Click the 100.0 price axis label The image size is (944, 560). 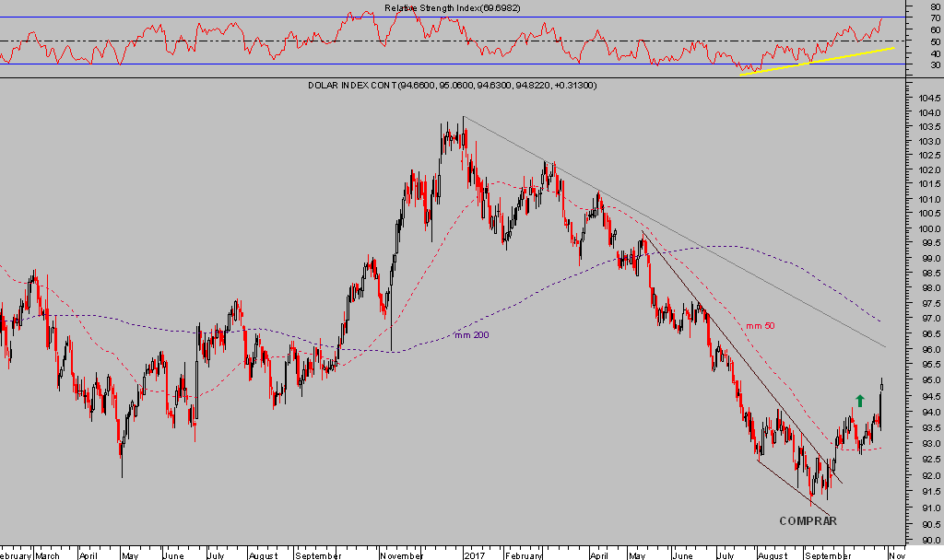928,229
